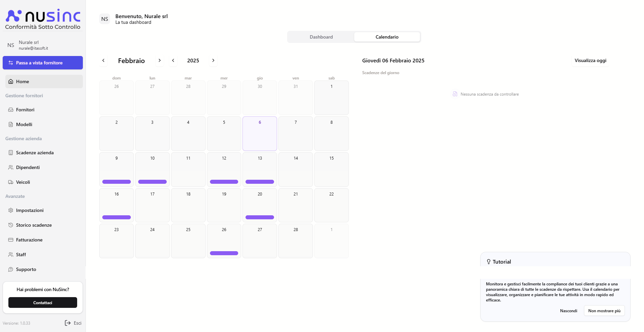Dismiss tutorial via Non mostrare più
644x332 pixels.
coord(604,311)
